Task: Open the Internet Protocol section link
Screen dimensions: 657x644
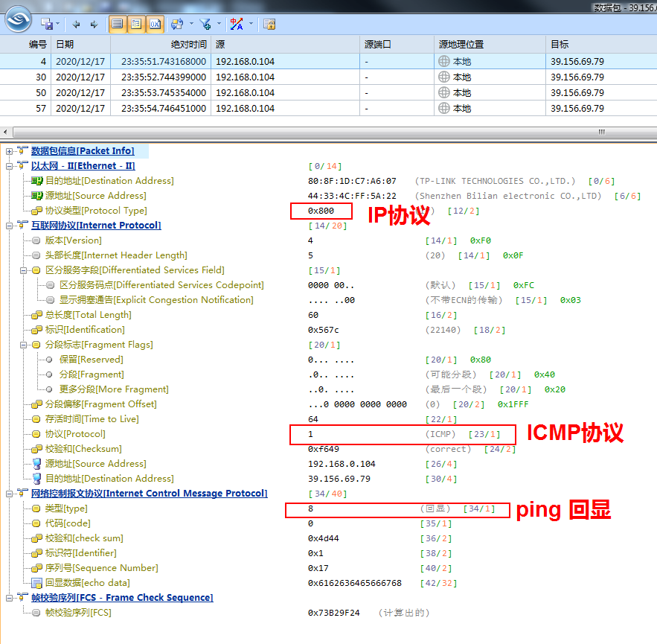Action: tap(96, 226)
